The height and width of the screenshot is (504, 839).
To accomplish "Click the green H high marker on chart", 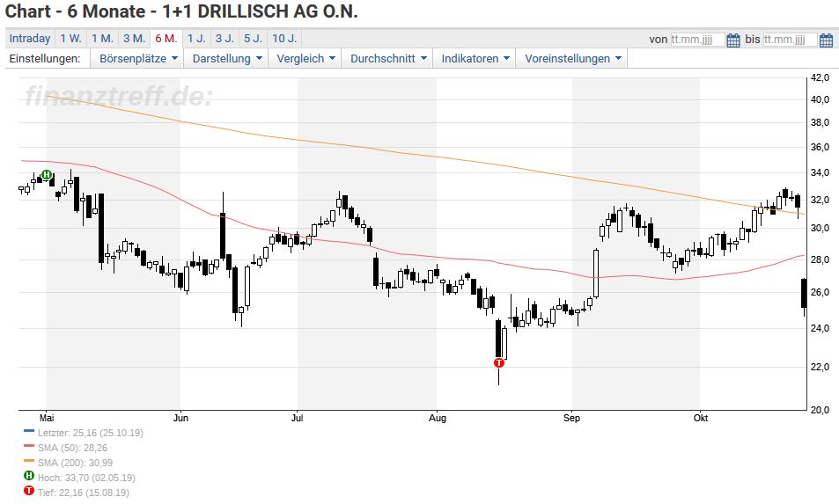I will tap(47, 174).
